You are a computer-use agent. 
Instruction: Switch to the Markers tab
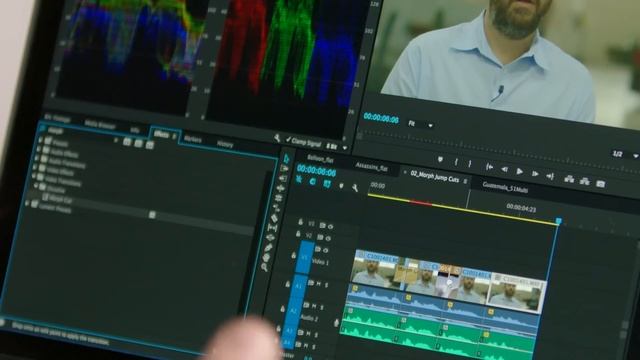pos(193,139)
